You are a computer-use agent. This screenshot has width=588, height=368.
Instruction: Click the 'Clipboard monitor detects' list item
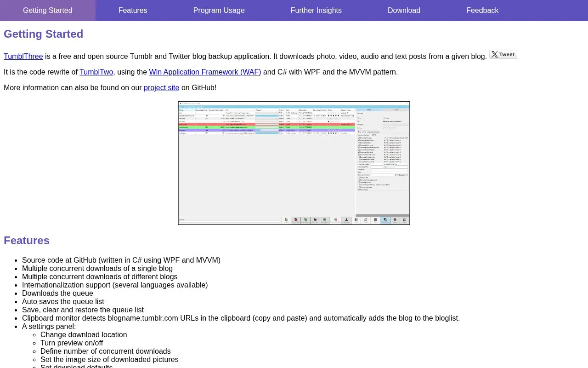click(241, 318)
